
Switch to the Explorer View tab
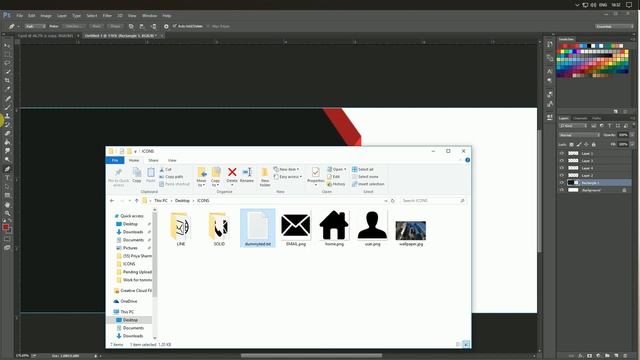click(x=172, y=160)
